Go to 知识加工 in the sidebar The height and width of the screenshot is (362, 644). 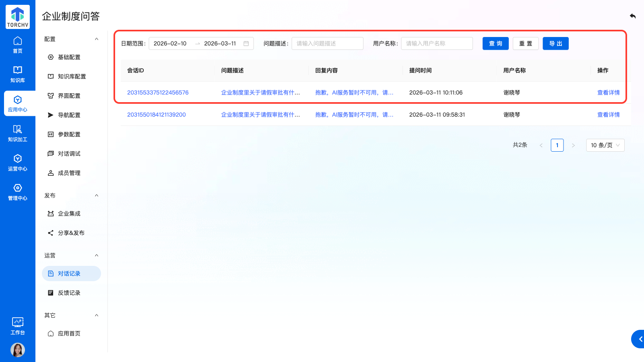click(x=18, y=133)
